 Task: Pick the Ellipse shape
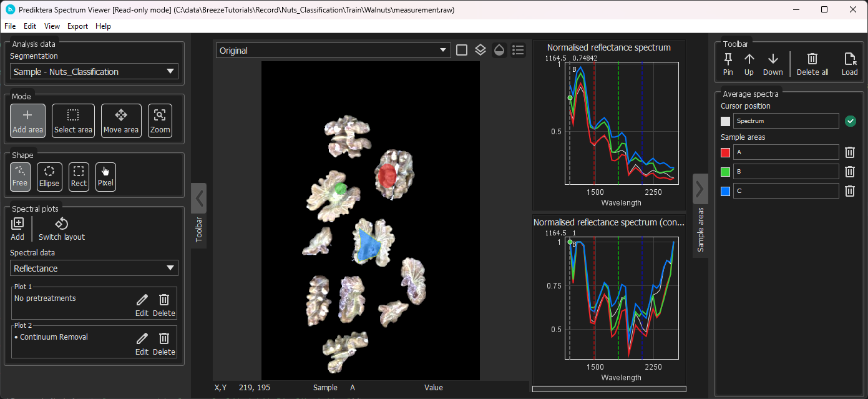click(49, 177)
